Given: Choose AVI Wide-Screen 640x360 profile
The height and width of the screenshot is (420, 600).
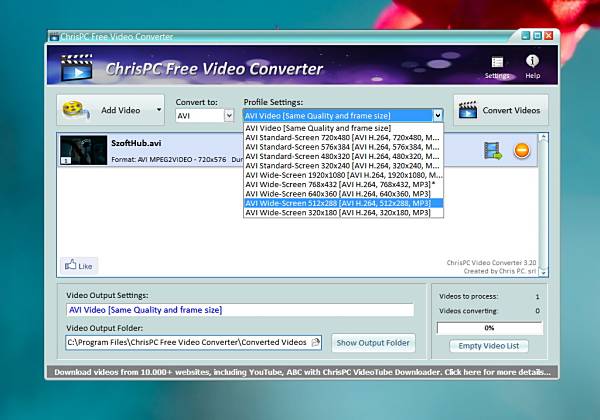Looking at the screenshot, I should (343, 194).
